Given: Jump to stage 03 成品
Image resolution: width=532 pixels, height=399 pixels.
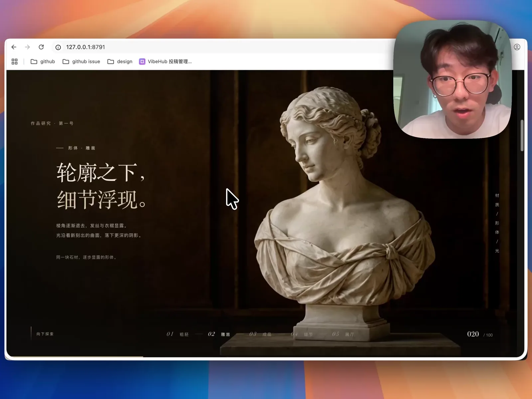Looking at the screenshot, I should [260, 334].
